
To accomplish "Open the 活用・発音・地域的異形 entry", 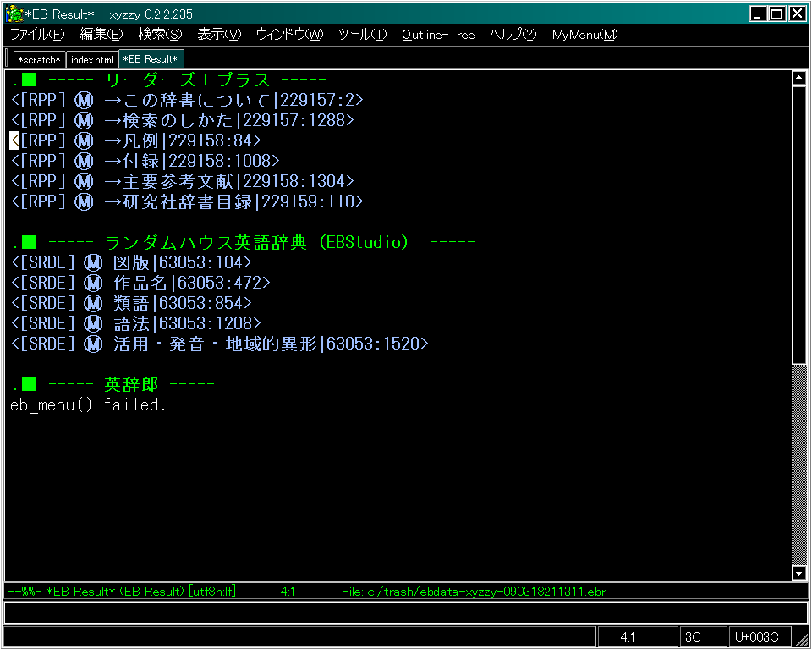I will (x=220, y=344).
